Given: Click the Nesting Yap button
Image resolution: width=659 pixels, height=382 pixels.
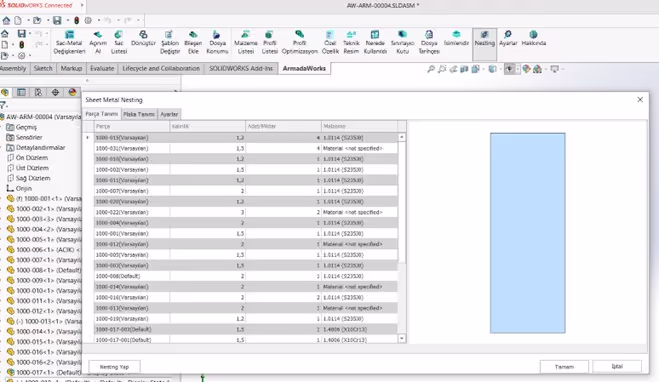Looking at the screenshot, I should [x=114, y=367].
